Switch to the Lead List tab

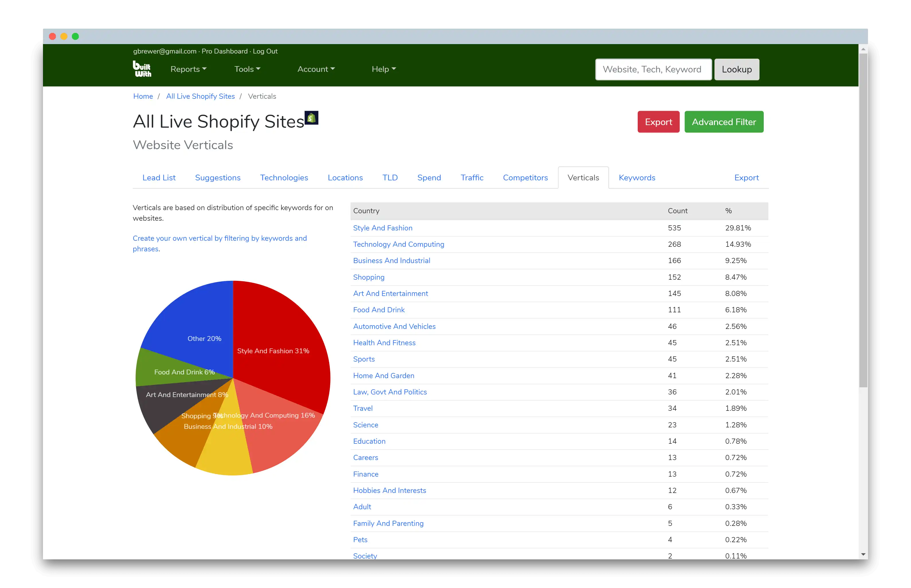point(159,177)
